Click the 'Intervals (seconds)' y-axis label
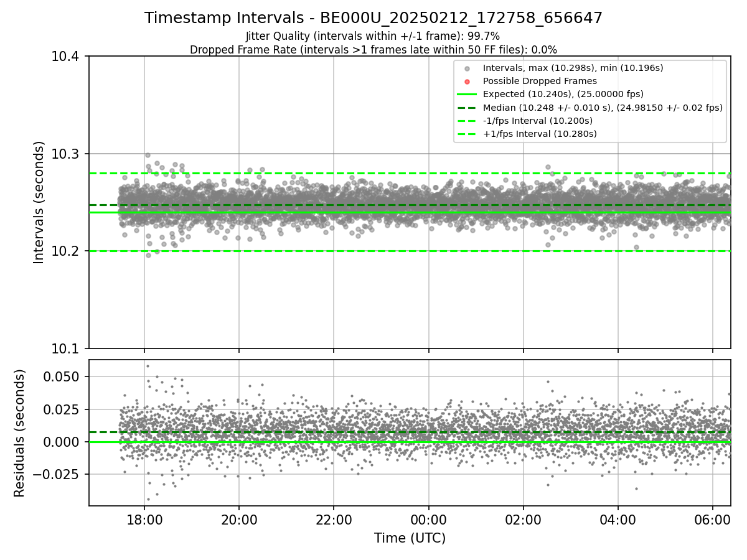This screenshot has width=747, height=560. pos(39,202)
